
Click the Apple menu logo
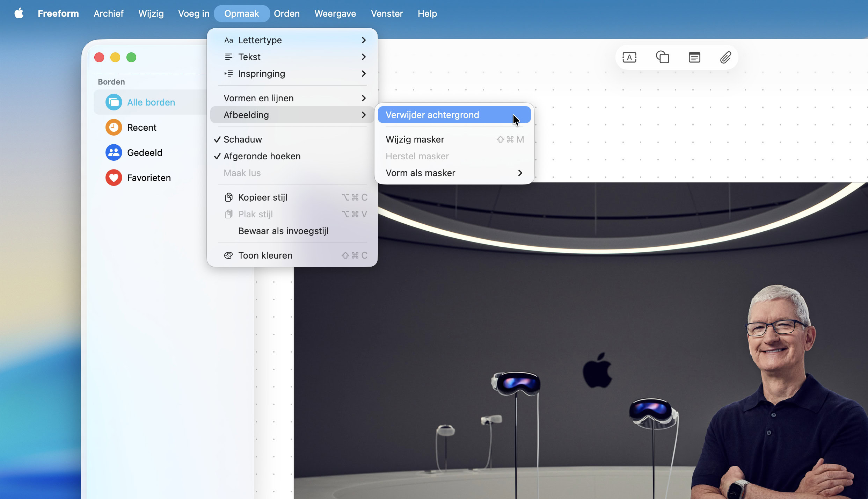pyautogui.click(x=19, y=14)
